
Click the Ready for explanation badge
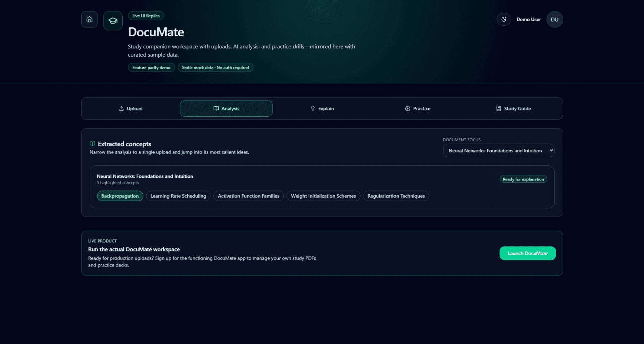(x=523, y=179)
